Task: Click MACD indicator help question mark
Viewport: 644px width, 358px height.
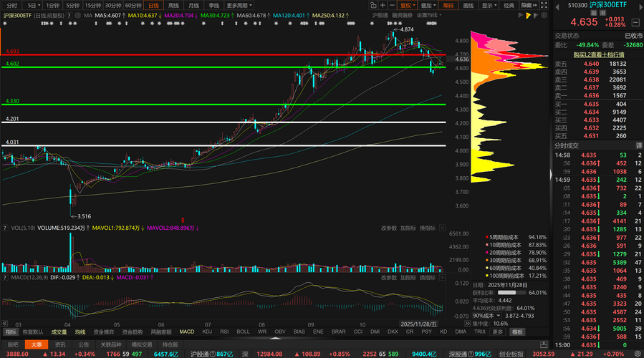Action: [5, 278]
